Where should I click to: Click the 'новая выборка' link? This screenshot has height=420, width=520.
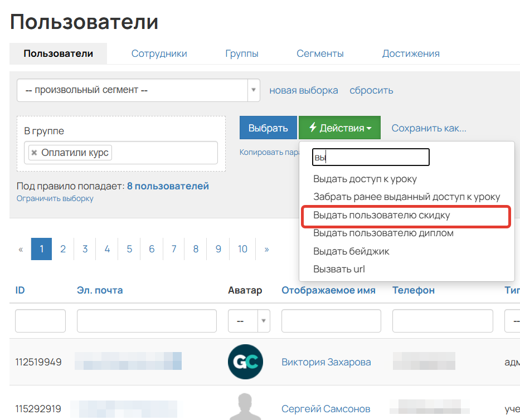[303, 90]
